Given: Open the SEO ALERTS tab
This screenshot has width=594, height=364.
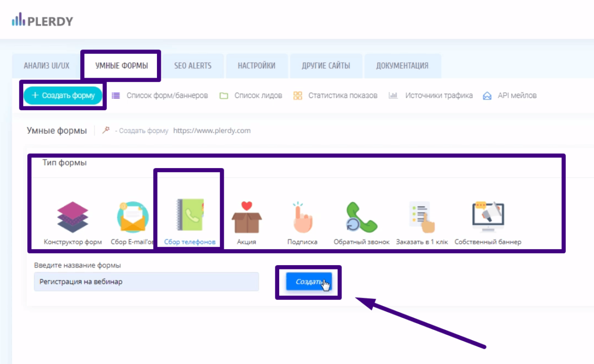Looking at the screenshot, I should [x=193, y=66].
